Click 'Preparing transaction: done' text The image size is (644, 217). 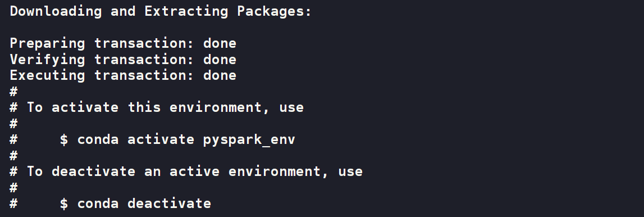click(123, 43)
